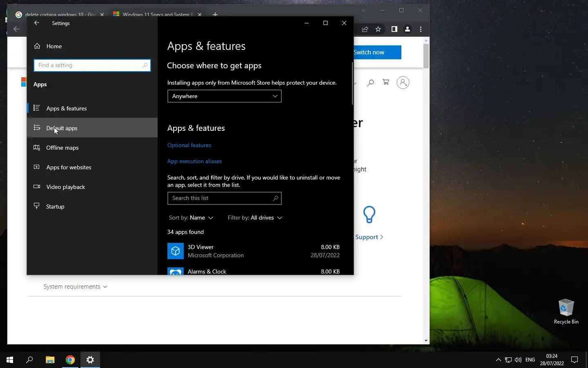Click the Chrome page vertical scrollbar
The image size is (588, 368).
pos(426,56)
